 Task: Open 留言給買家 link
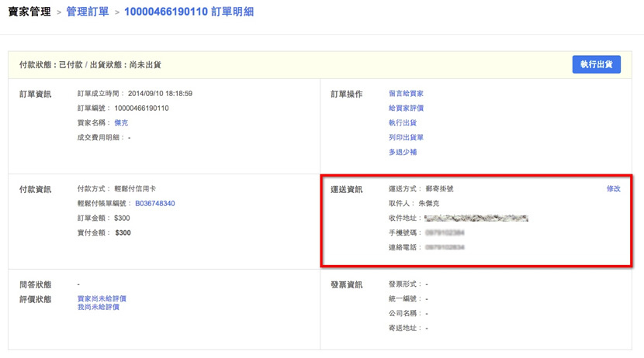coord(406,94)
